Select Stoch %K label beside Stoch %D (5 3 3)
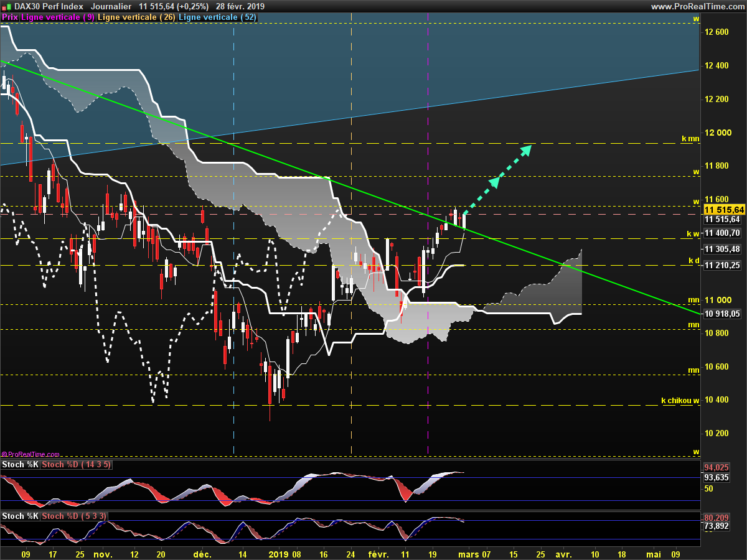This screenshot has height=560, width=747. tap(20, 516)
